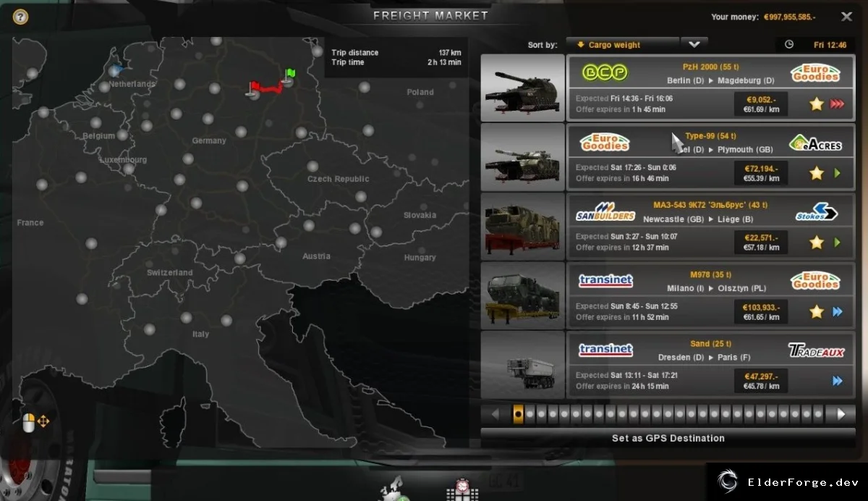Click the blue double arrow on Sand job
Viewport: 868px width, 501px height.
coord(838,381)
